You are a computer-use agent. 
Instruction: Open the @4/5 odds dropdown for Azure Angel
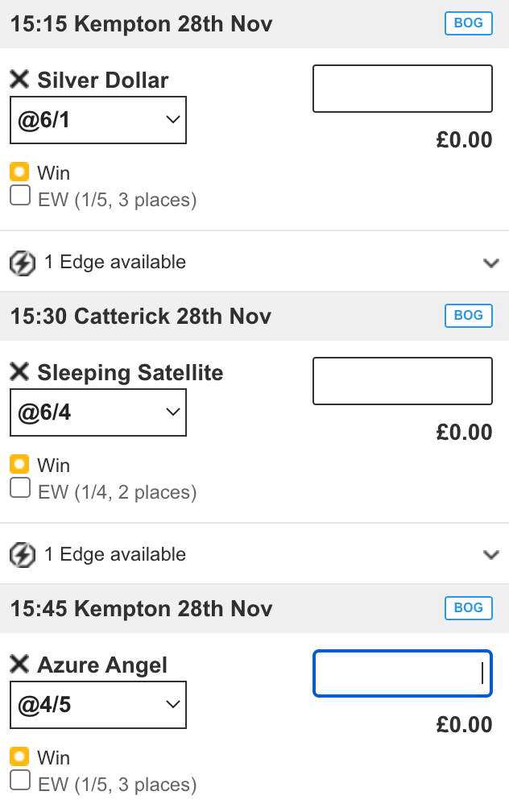[98, 704]
